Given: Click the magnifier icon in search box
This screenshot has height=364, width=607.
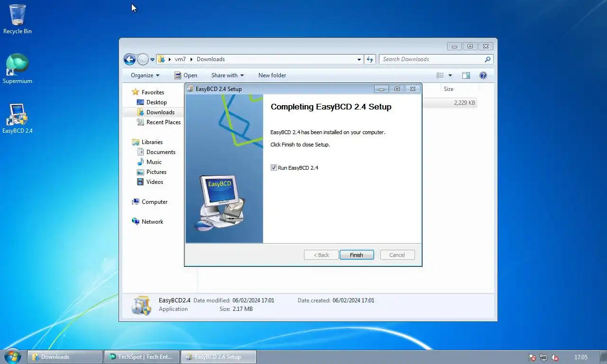Looking at the screenshot, I should (487, 59).
